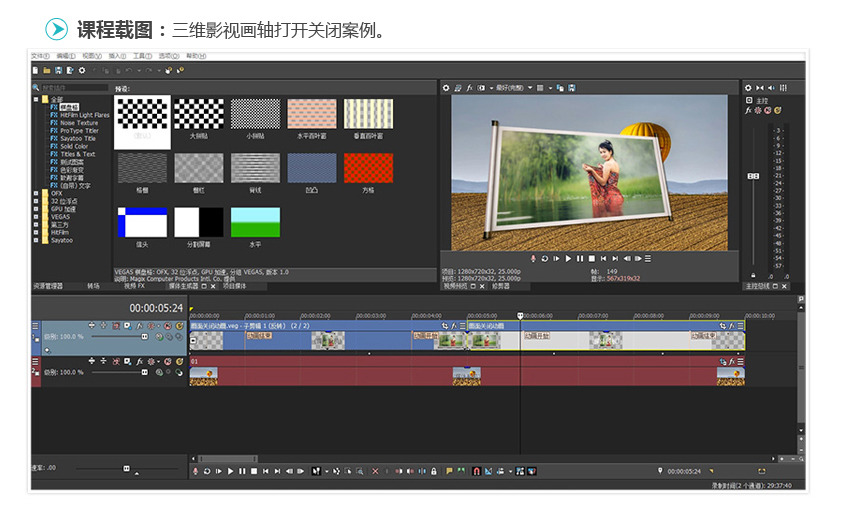Collapse the 全部 tree folder
This screenshot has width=850, height=520.
click(x=36, y=99)
